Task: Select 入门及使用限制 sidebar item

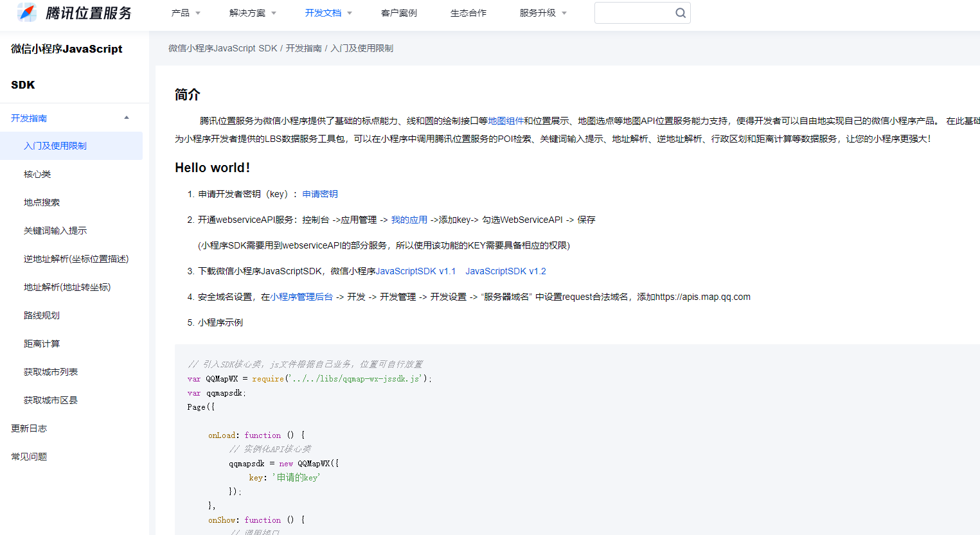Action: click(71, 146)
